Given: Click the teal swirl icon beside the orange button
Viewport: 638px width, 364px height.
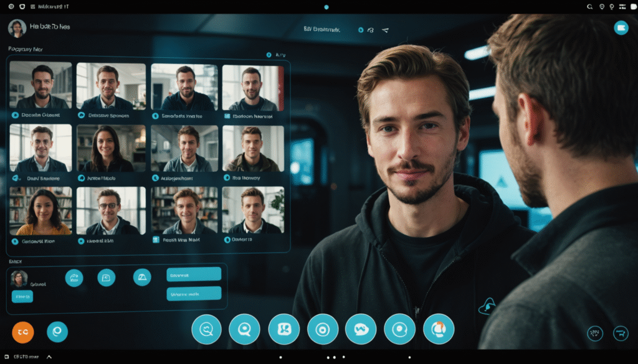Looking at the screenshot, I should [x=57, y=332].
